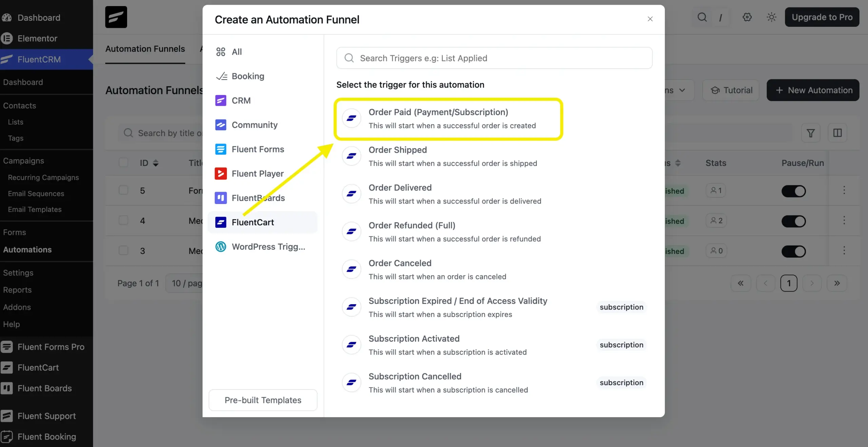Open three-dot menu for automation 4

click(844, 221)
